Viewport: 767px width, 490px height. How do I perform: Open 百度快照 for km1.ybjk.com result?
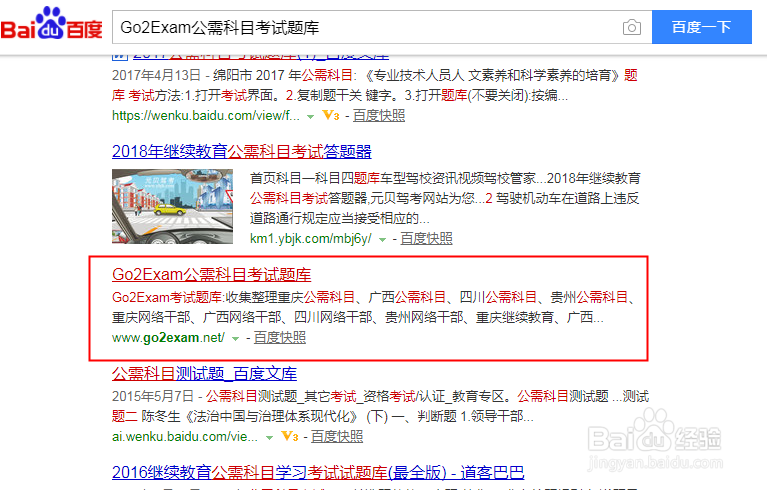pos(427,239)
